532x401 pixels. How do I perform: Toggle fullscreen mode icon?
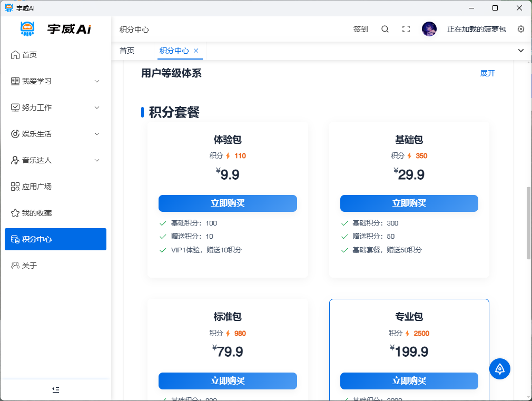[406, 30]
